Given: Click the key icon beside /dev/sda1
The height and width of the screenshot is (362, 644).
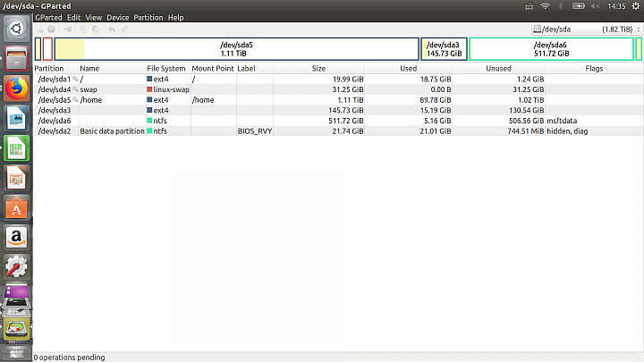Looking at the screenshot, I should click(75, 79).
